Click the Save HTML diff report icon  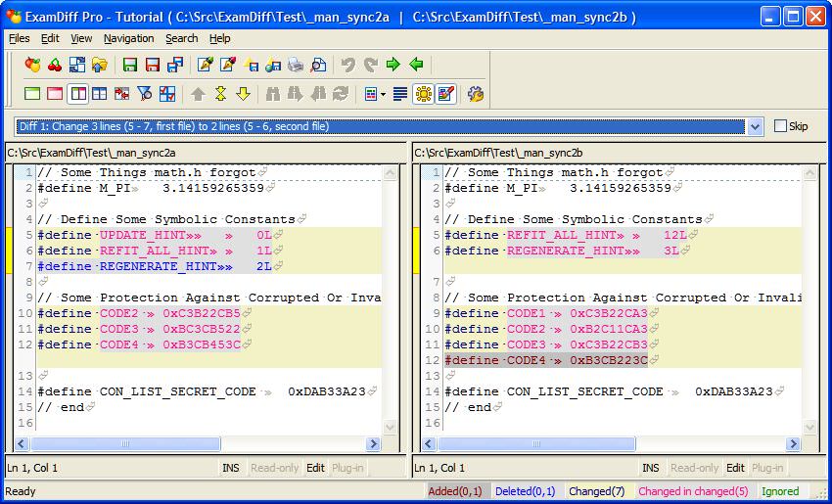(x=273, y=65)
